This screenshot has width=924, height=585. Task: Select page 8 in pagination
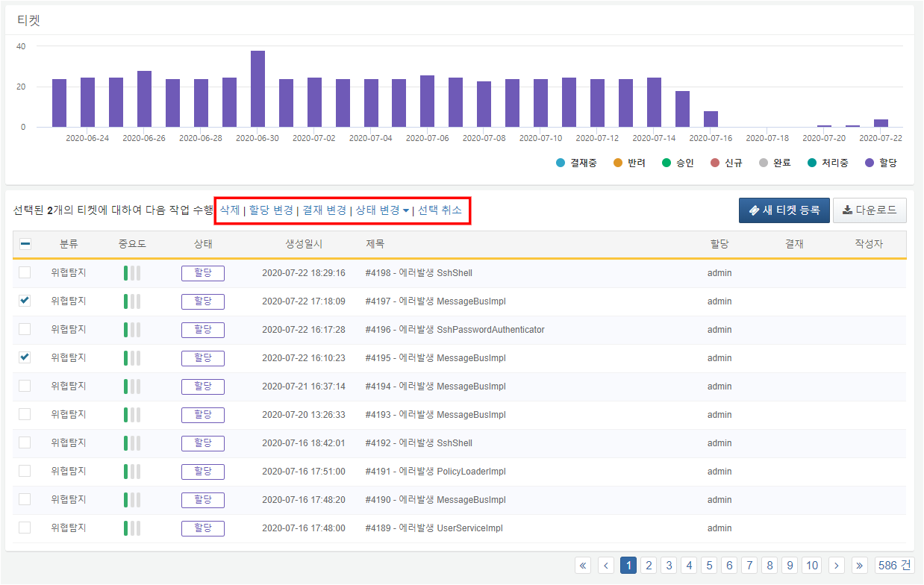tap(770, 566)
